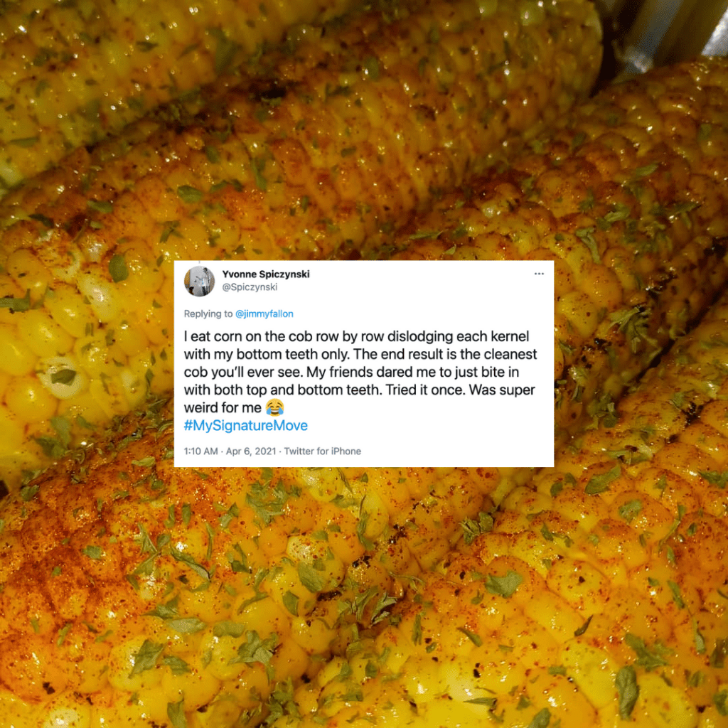
Task: Click the 1:10 AM timestamp
Action: coord(200,451)
